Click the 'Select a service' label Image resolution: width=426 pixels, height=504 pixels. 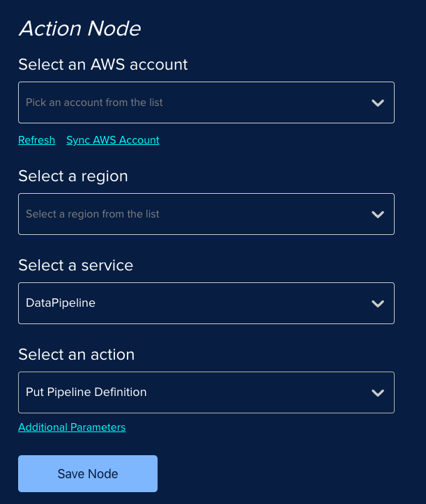pyautogui.click(x=75, y=266)
